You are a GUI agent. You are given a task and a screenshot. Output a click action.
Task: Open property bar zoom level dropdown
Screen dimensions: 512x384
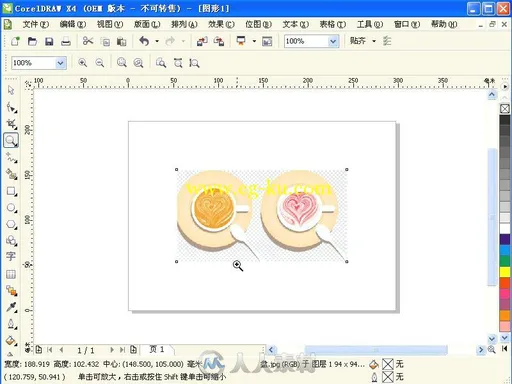tap(60, 63)
